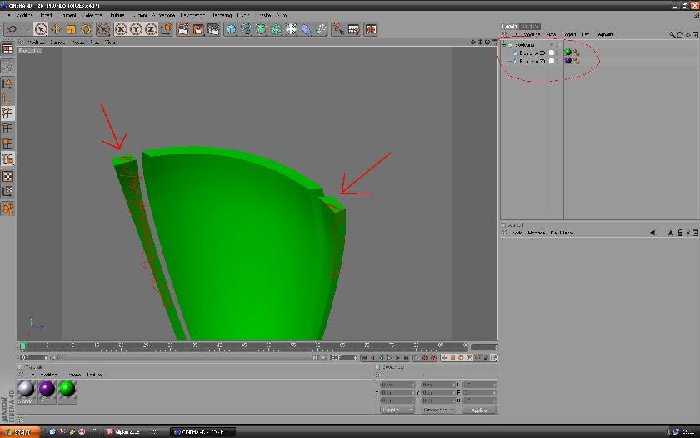Click the coordinate system toolbar icon

[167, 29]
